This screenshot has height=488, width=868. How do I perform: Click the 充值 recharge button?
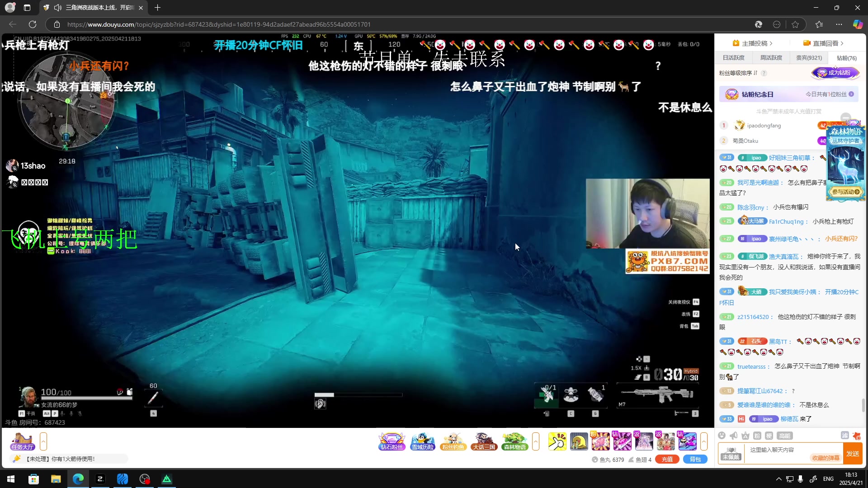pos(667,460)
